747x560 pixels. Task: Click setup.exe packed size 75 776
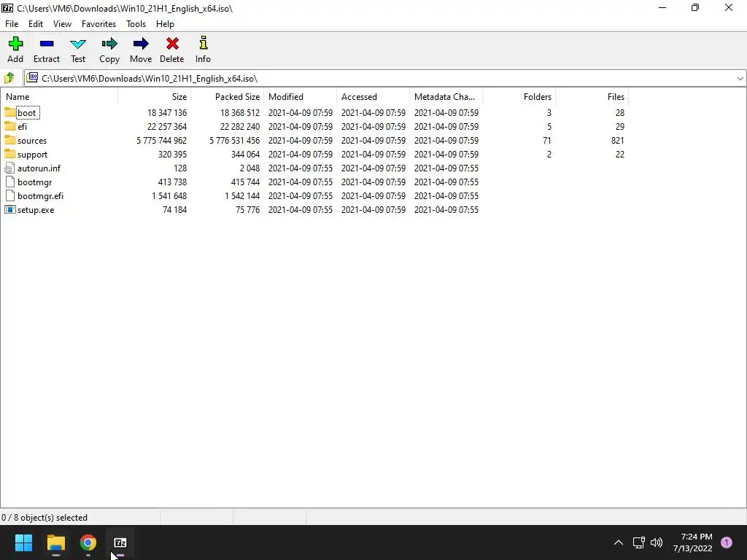click(x=248, y=209)
